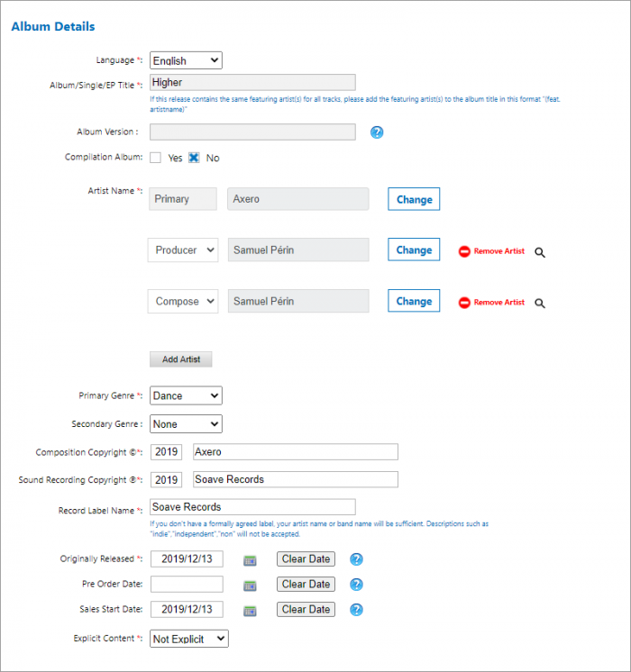This screenshot has height=672, width=631.
Task: Click the Album Version text field
Action: click(252, 132)
